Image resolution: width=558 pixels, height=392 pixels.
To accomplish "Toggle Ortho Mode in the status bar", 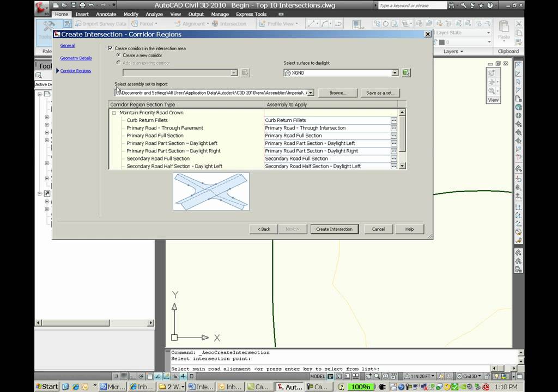I will pos(132,376).
